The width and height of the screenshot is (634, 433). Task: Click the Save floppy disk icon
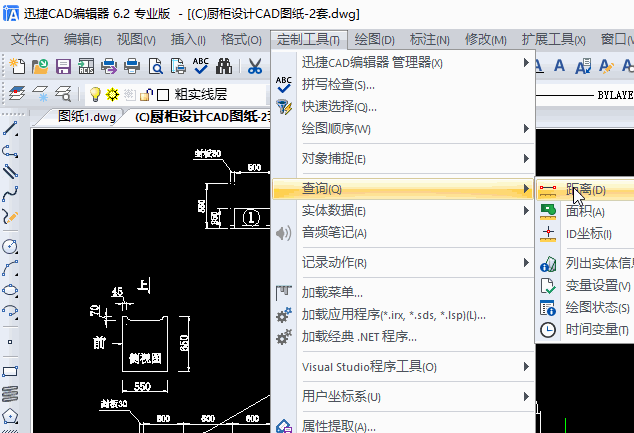tap(63, 65)
